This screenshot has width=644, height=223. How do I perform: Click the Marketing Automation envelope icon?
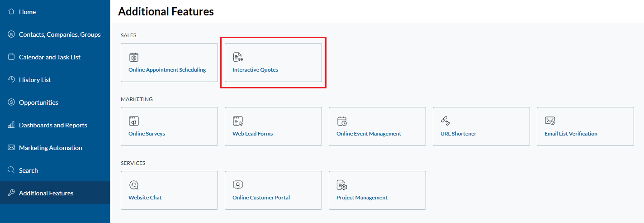[11, 148]
